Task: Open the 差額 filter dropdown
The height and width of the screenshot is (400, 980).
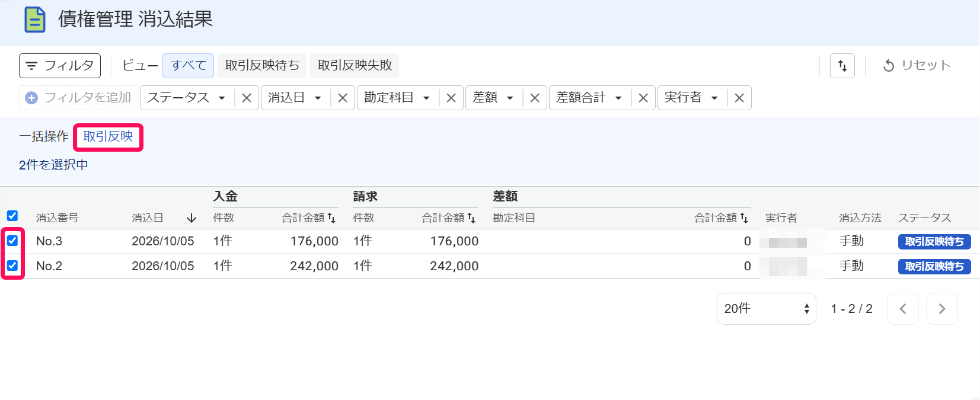Action: (x=493, y=98)
